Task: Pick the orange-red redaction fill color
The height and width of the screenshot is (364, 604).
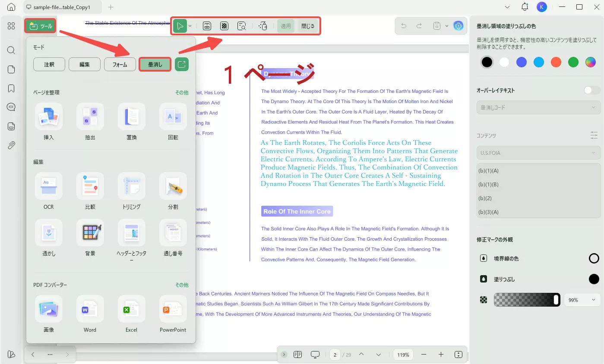Action: [556, 62]
